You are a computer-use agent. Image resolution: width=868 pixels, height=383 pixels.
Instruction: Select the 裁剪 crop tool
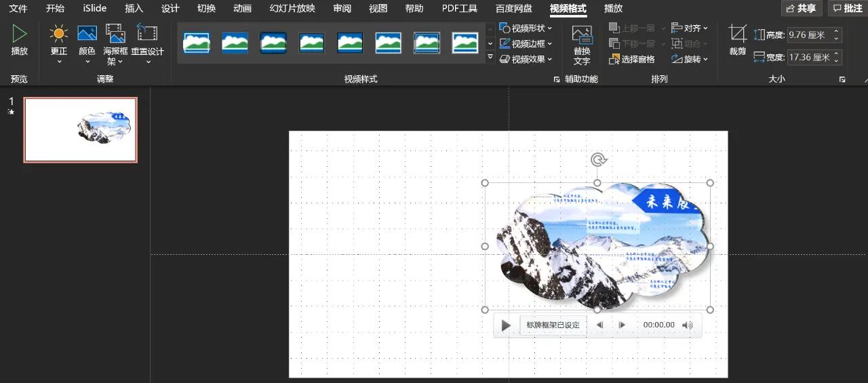(x=737, y=34)
